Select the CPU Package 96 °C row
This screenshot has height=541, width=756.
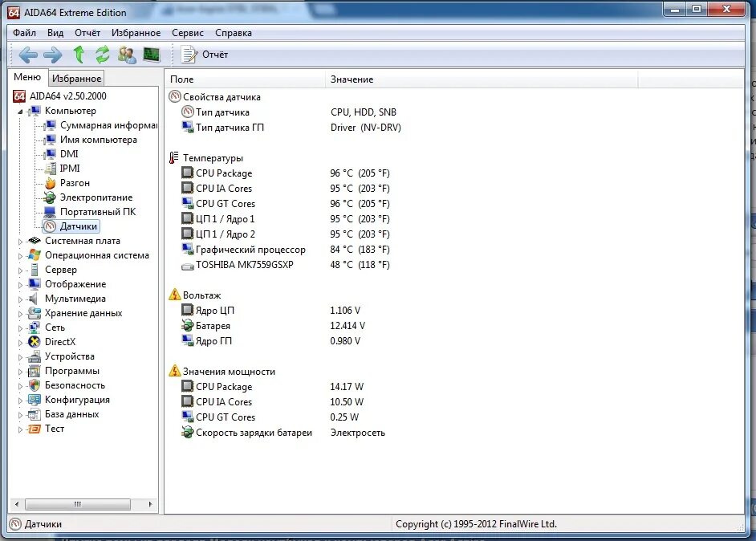click(x=286, y=173)
